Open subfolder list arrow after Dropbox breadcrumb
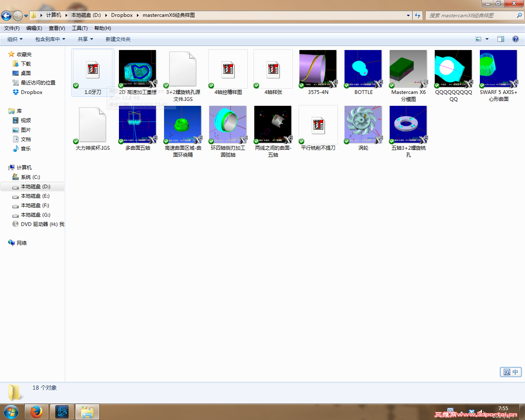Viewport: 525px width, 420px height. coord(138,15)
